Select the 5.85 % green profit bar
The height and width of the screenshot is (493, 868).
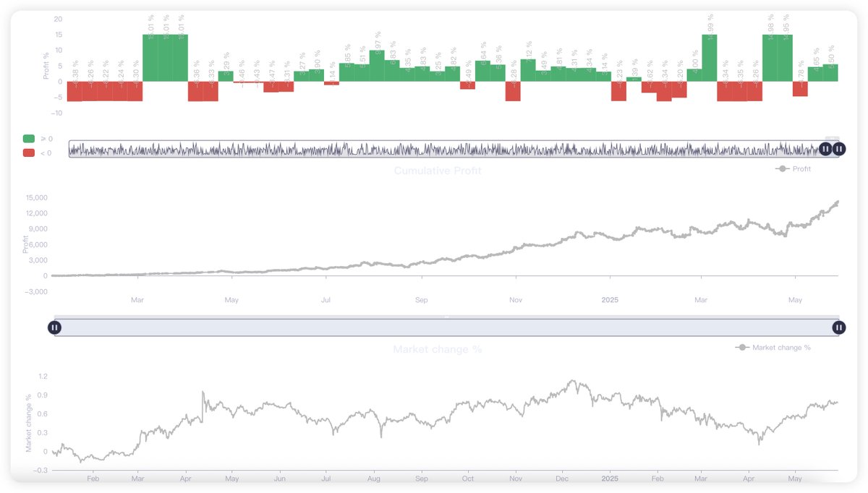coord(346,72)
